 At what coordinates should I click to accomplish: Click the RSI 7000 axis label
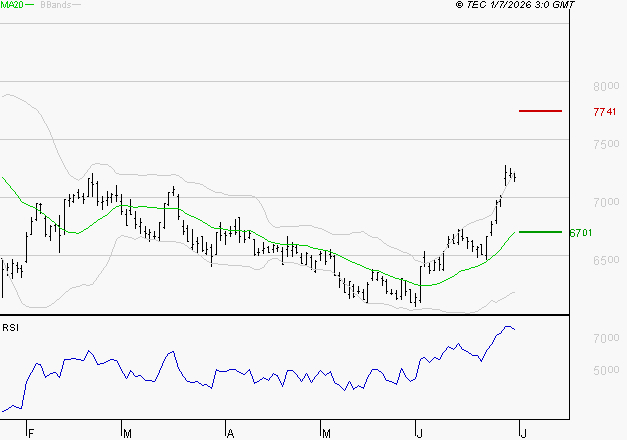point(606,338)
